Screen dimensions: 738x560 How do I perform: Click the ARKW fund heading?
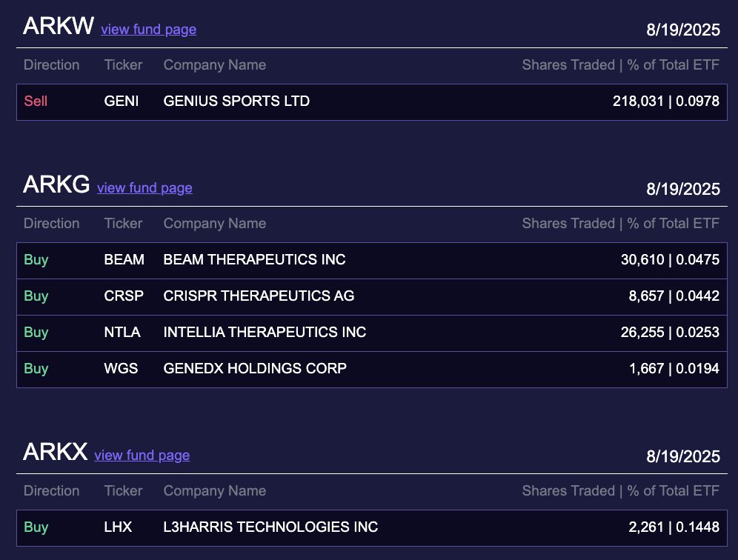pyautogui.click(x=59, y=26)
